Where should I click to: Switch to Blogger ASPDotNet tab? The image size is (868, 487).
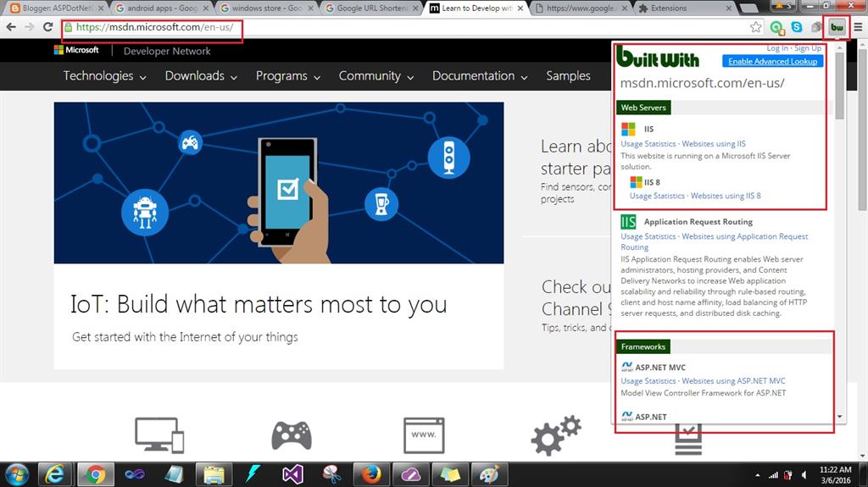[x=57, y=8]
